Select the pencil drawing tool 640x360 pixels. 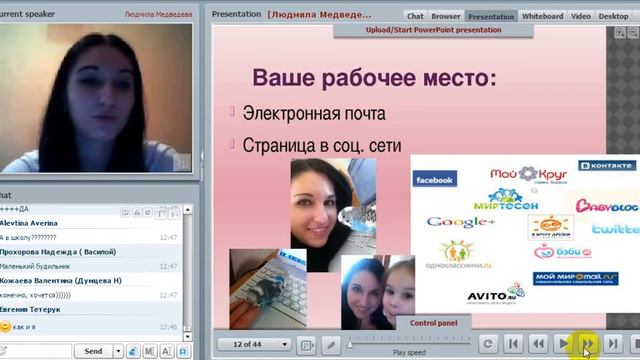pos(331,345)
